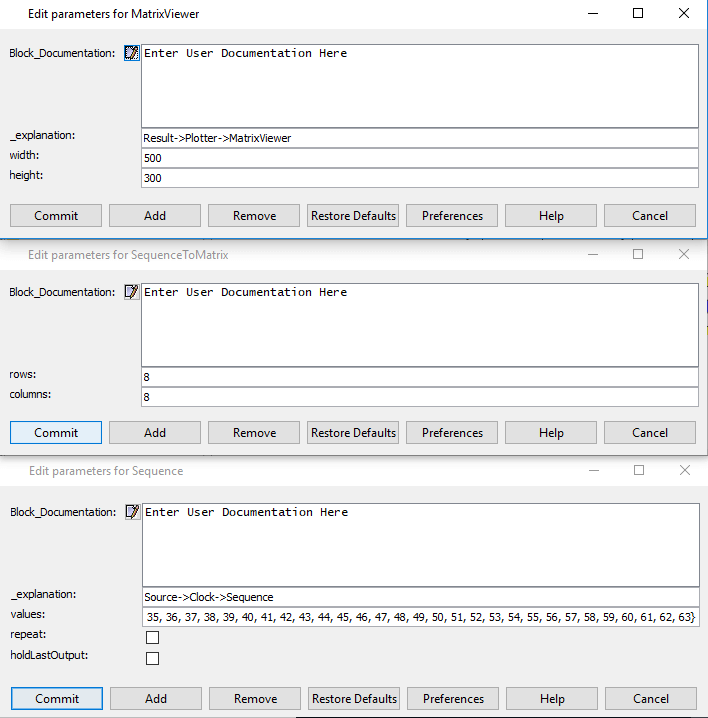This screenshot has width=708, height=718.
Task: Click Add in the SequenceToMatrix dialog
Action: [x=155, y=433]
